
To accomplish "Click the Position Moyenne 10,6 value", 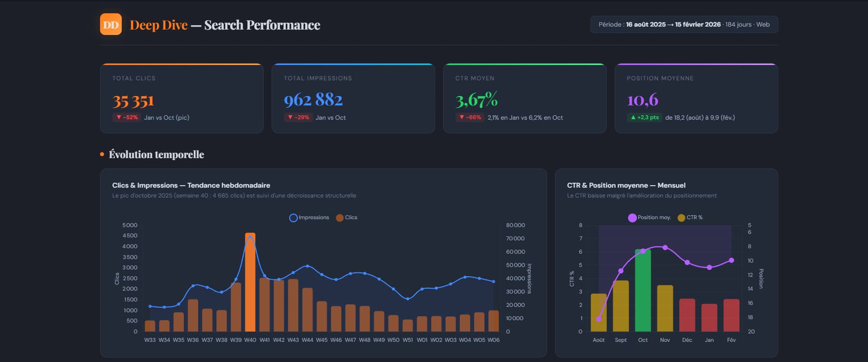I will click(x=642, y=100).
